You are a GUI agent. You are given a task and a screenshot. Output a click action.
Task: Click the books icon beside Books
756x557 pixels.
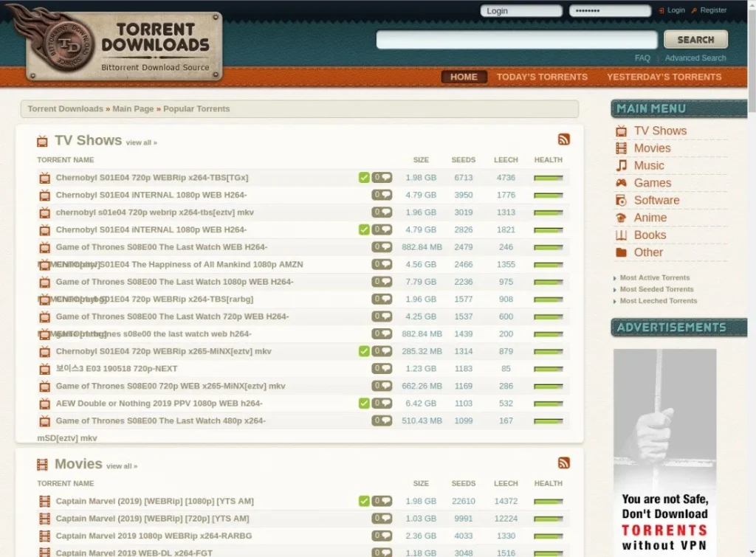pyautogui.click(x=622, y=235)
